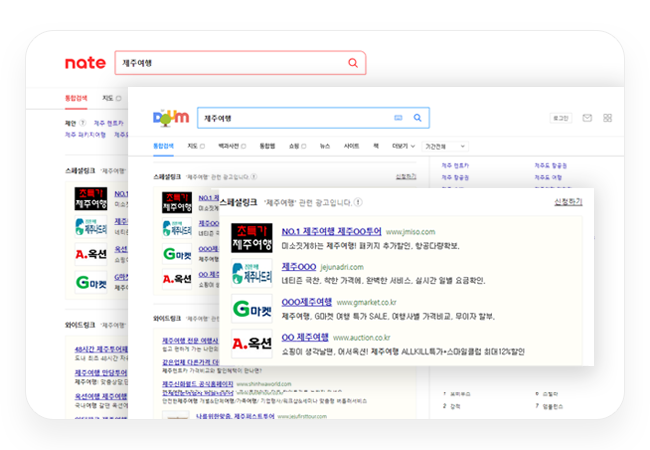Screen dimensions: 650x450
Task: Click the Nate logo
Action: pos(85,63)
